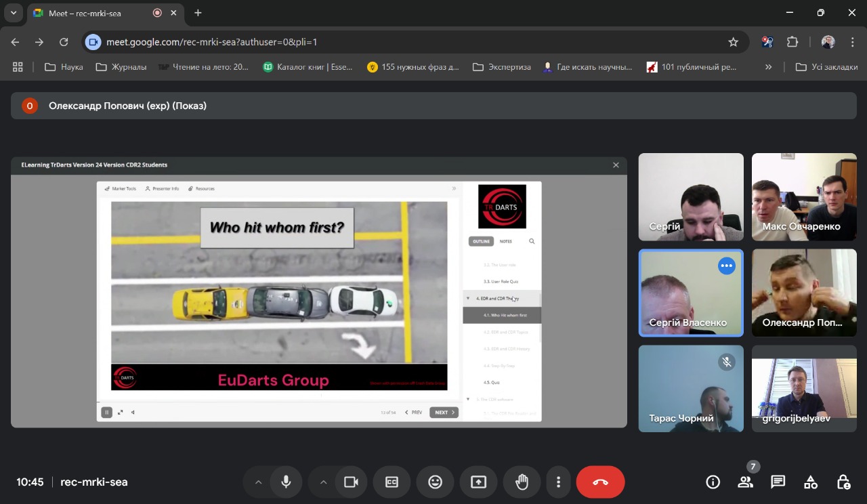
Task: Send a reaction with emoji icon
Action: [435, 482]
